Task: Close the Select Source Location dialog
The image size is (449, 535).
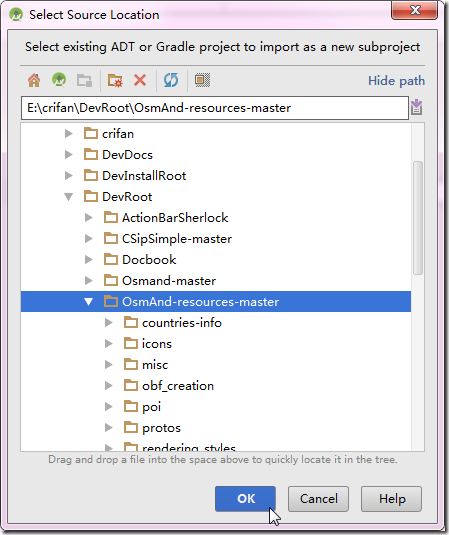Action: [415, 10]
